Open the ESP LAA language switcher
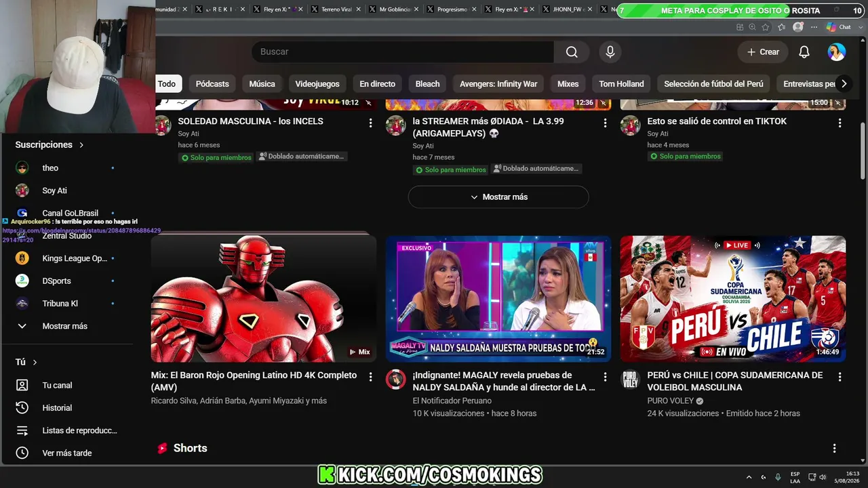The width and height of the screenshot is (868, 488). point(795,477)
